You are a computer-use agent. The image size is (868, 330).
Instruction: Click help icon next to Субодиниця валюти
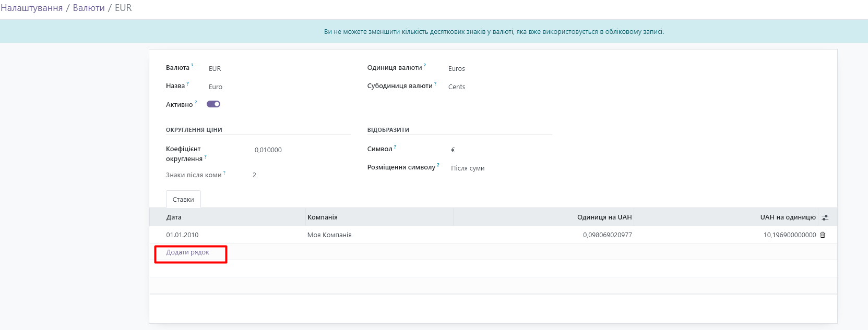pyautogui.click(x=435, y=84)
